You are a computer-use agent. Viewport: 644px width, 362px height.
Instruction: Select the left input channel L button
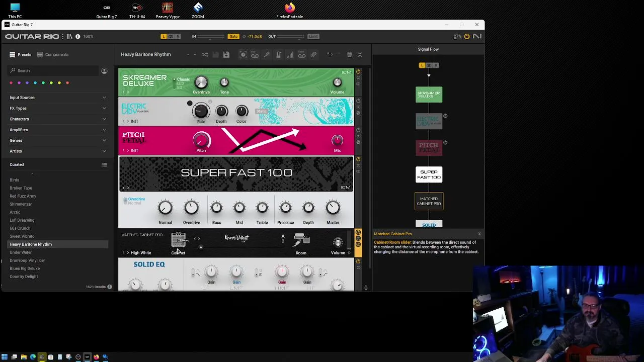click(x=164, y=36)
